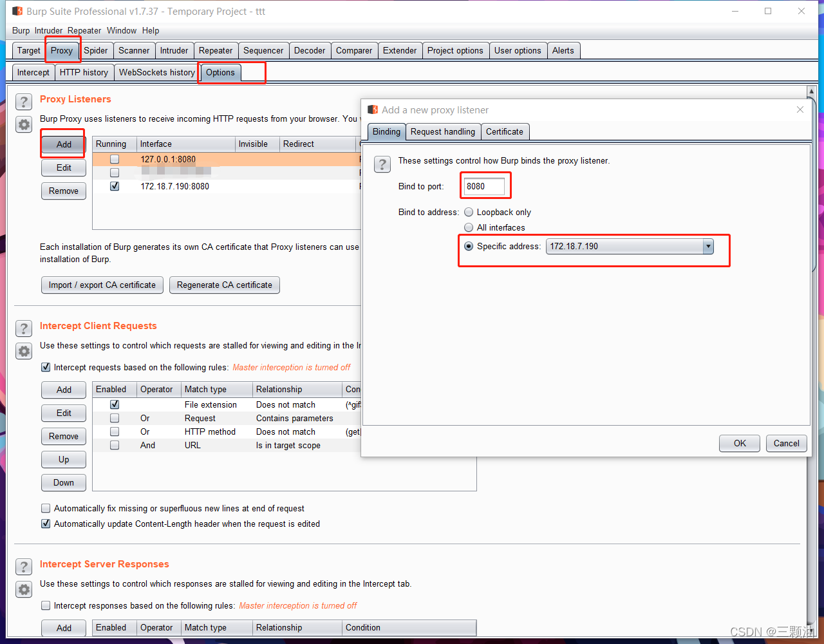The height and width of the screenshot is (644, 824).
Task: Click Import / export CA certificate
Action: click(x=102, y=285)
